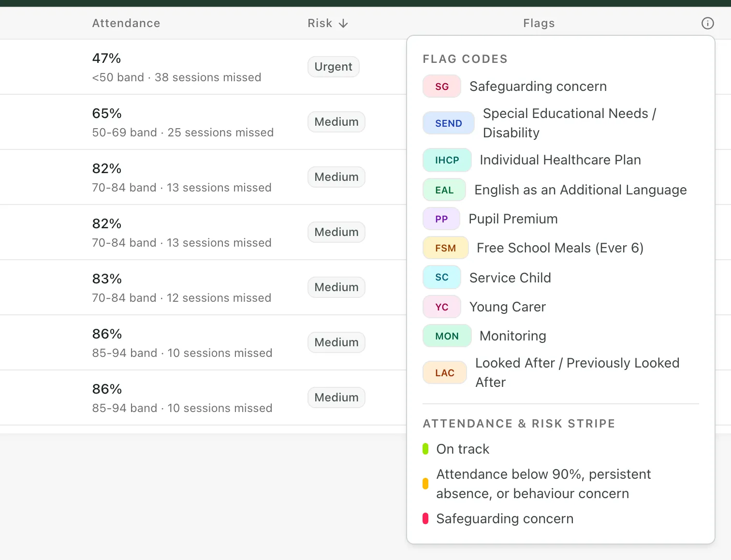731x560 pixels.
Task: Click the red stripe marker in the legend
Action: (425, 518)
